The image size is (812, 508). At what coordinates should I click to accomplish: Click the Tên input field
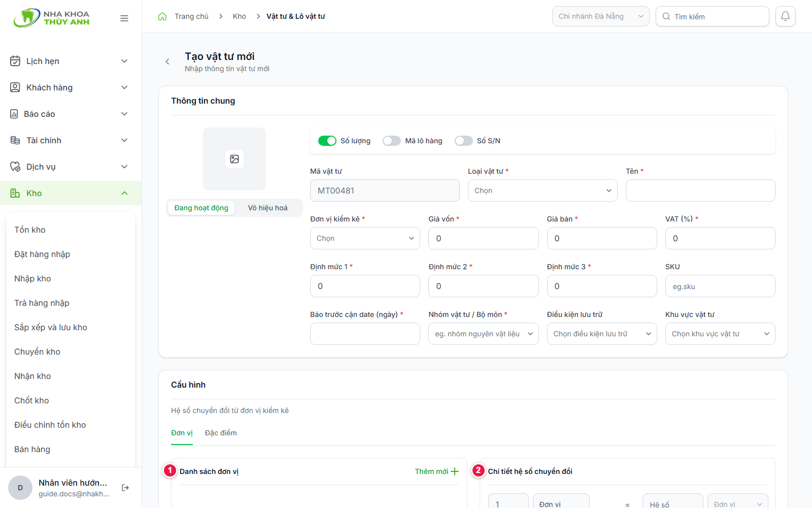pyautogui.click(x=700, y=190)
